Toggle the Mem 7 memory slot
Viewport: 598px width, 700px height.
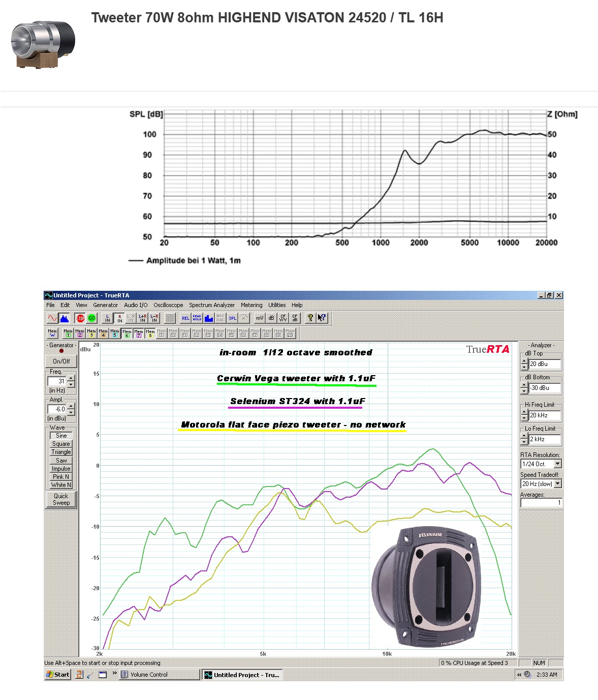[x=139, y=333]
